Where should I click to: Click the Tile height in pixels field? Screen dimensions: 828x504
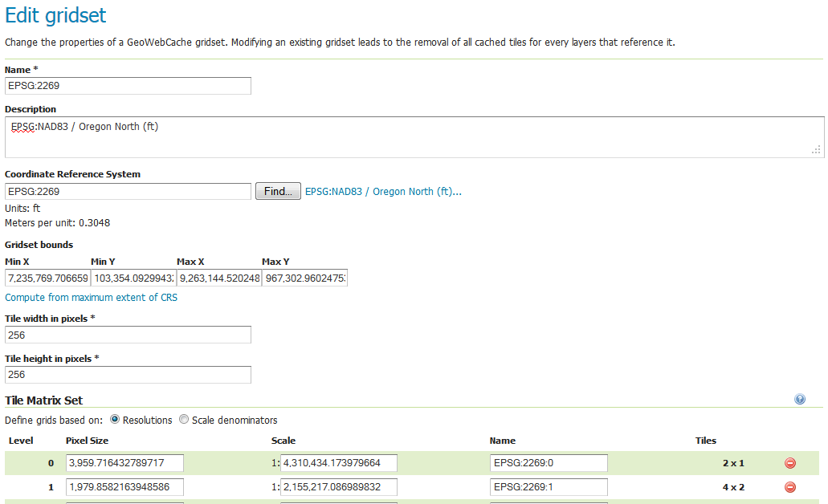coord(128,375)
